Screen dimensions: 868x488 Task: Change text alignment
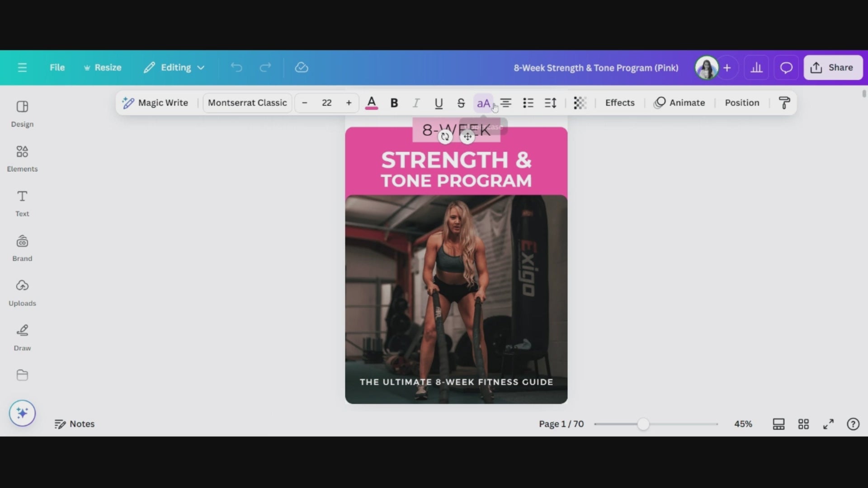pos(506,103)
